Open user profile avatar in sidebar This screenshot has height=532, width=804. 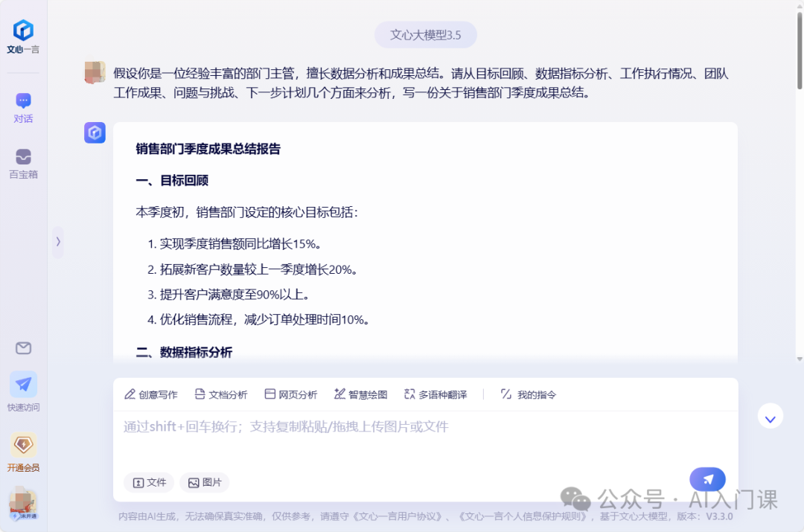(x=23, y=504)
